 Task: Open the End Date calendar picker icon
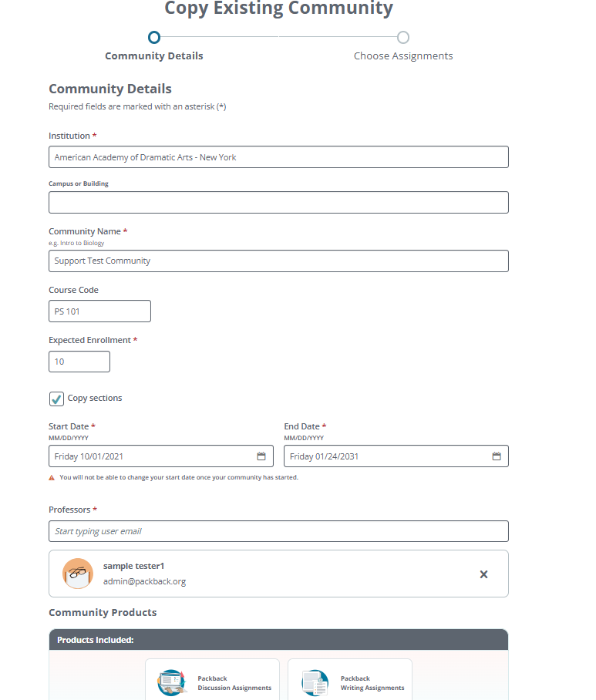pyautogui.click(x=497, y=456)
